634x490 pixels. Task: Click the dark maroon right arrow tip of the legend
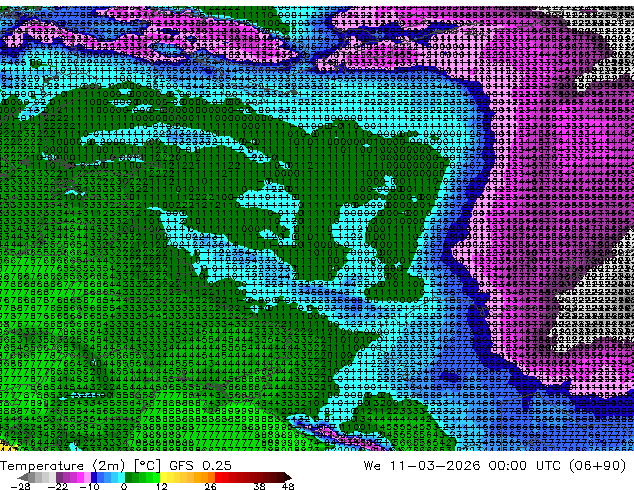pos(288,477)
